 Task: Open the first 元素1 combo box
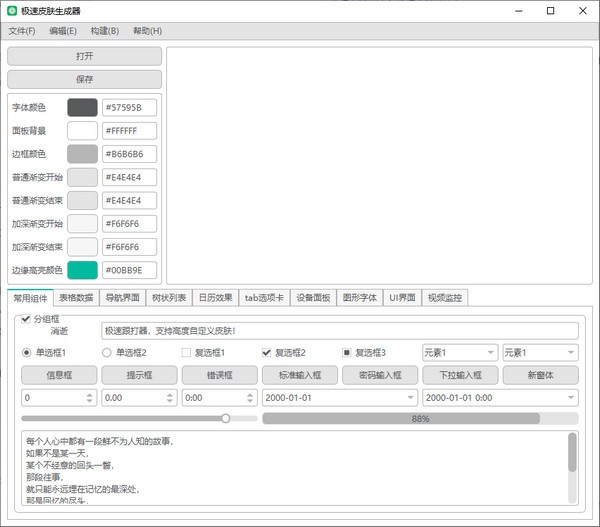click(460, 352)
